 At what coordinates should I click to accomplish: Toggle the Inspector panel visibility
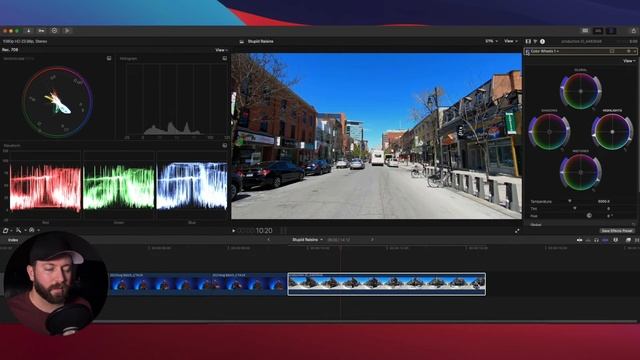point(611,31)
